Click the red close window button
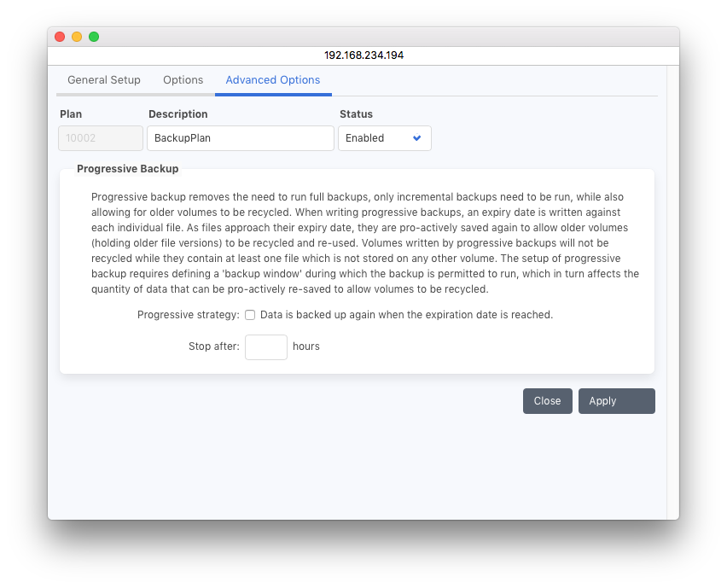The height and width of the screenshot is (588, 727). [x=60, y=37]
